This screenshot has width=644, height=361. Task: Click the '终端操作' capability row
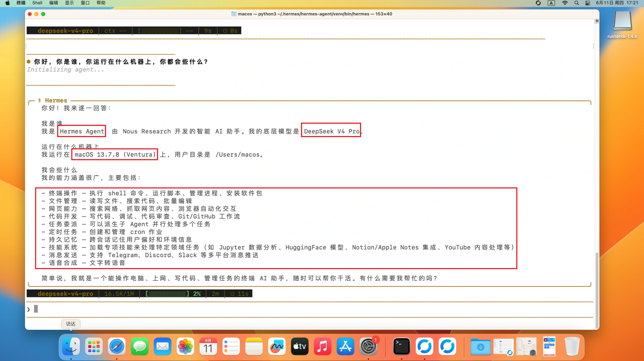click(x=152, y=193)
